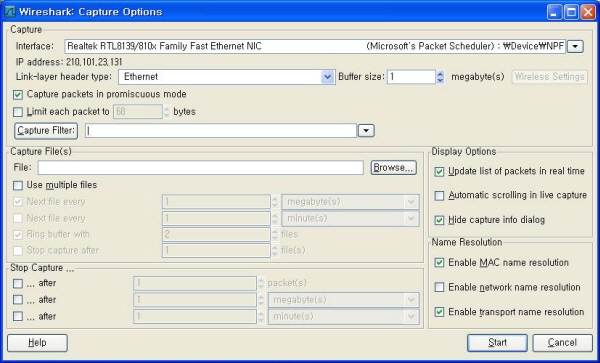Click the stop after minute(s) value field

click(195, 317)
